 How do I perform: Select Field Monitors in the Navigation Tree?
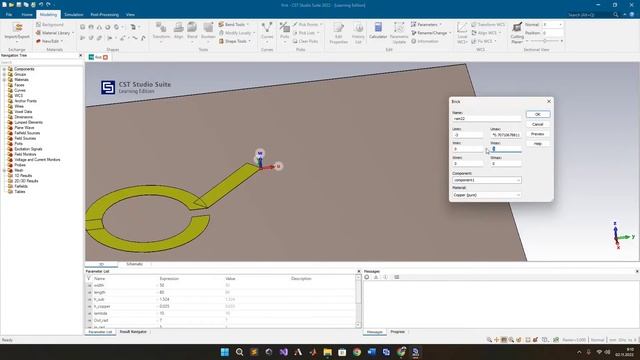click(x=25, y=154)
